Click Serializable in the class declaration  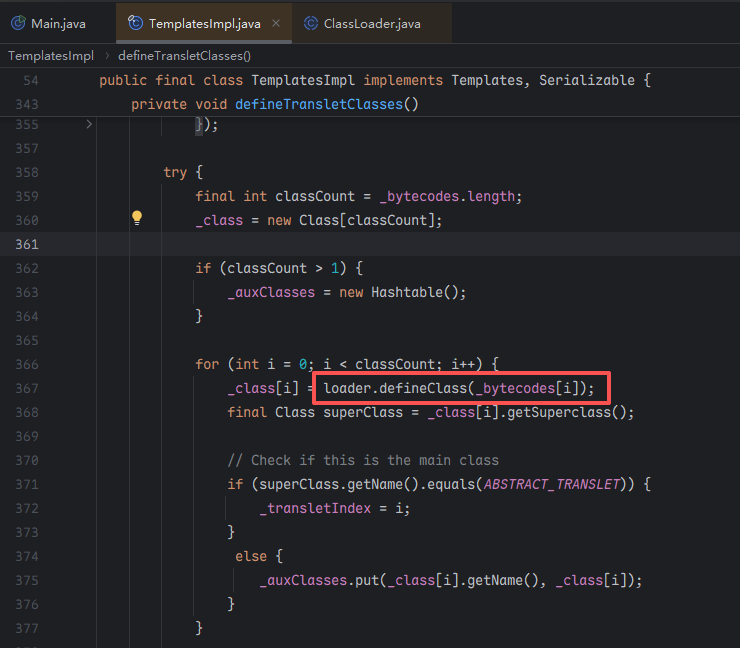587,80
